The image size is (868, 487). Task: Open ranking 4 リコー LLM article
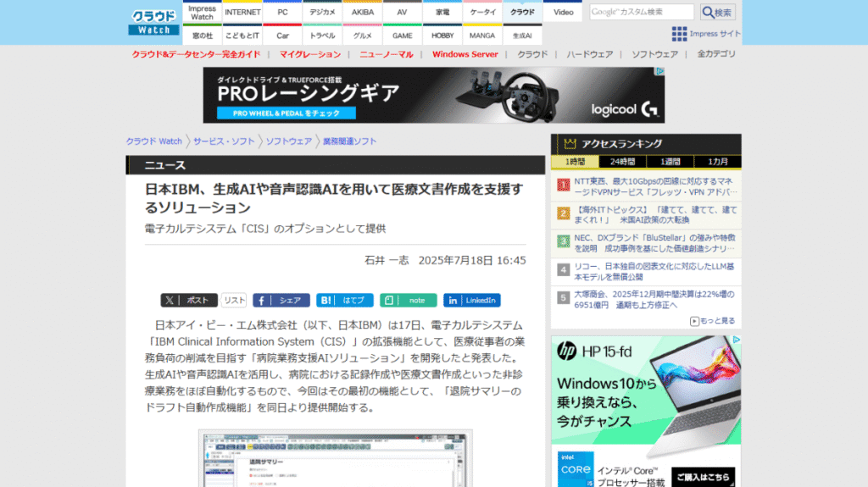655,271
